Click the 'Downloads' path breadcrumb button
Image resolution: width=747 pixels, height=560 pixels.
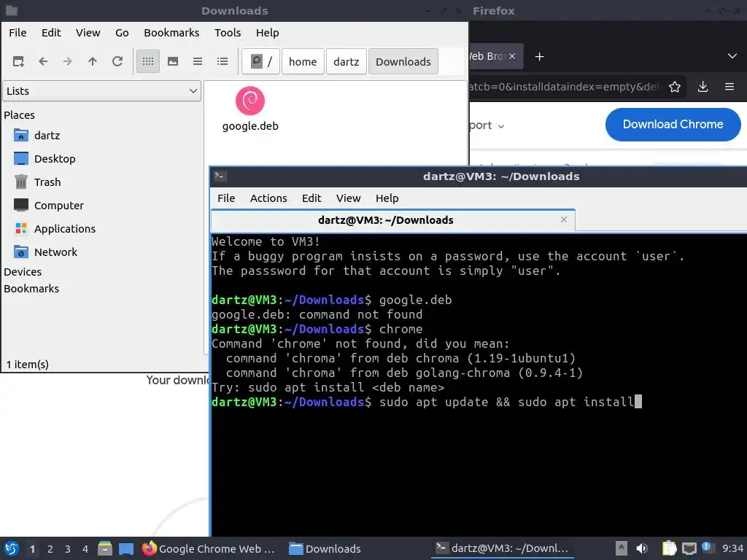tap(403, 61)
